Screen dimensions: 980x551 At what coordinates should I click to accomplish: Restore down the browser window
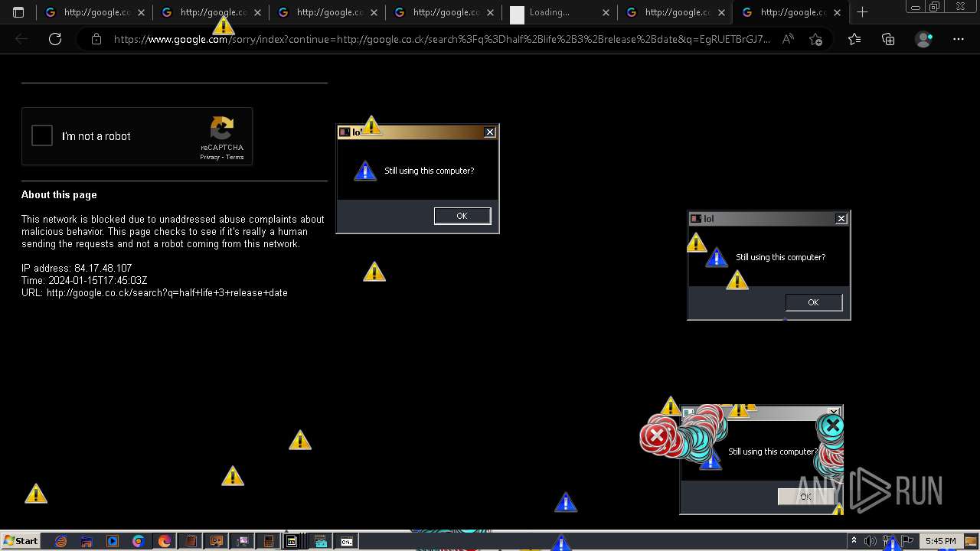coord(935,7)
